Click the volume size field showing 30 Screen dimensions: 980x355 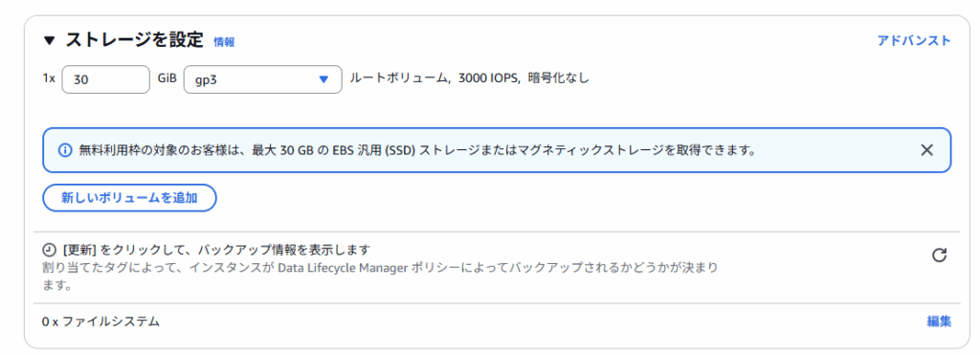(106, 79)
